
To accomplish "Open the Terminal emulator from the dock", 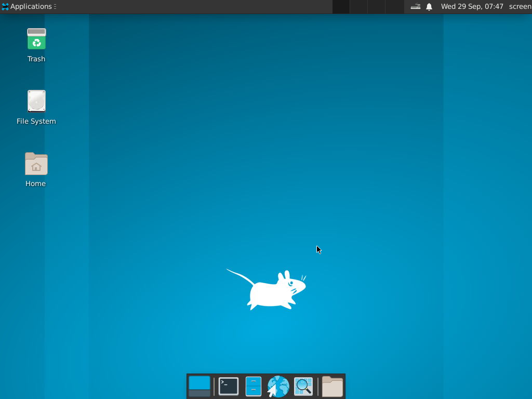I will point(228,387).
